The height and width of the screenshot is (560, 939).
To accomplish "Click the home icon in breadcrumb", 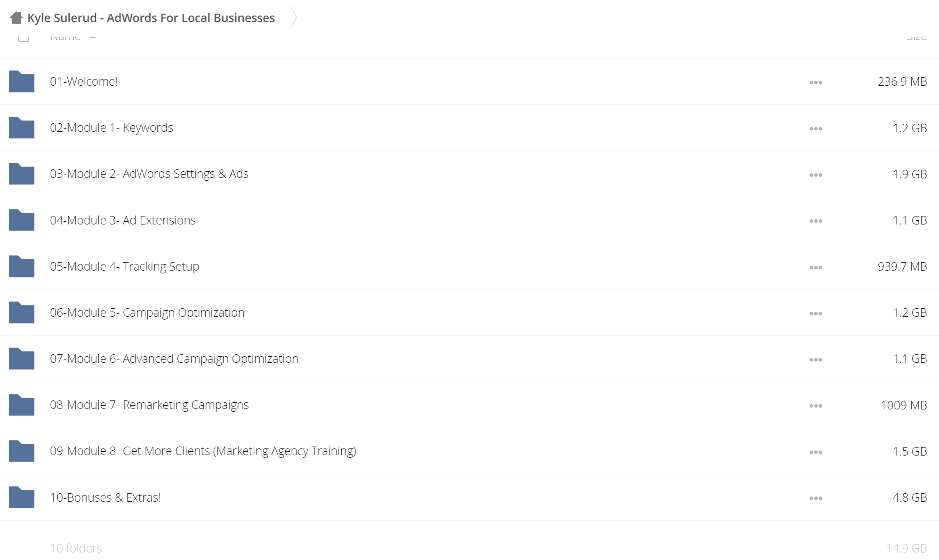I will [x=16, y=18].
